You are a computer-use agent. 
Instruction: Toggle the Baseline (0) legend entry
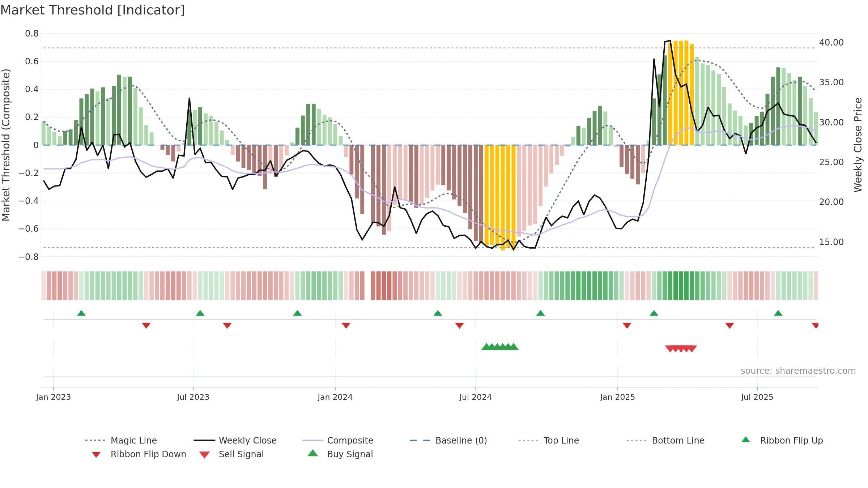(448, 440)
